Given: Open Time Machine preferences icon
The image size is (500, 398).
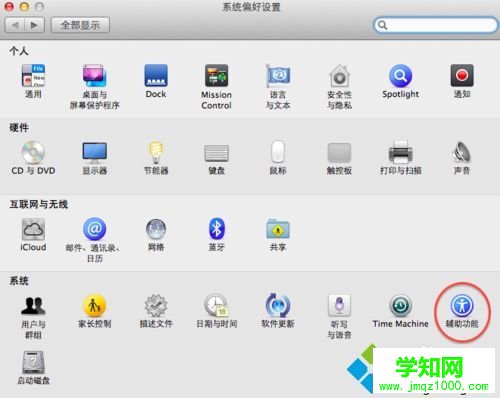Looking at the screenshot, I should (400, 306).
